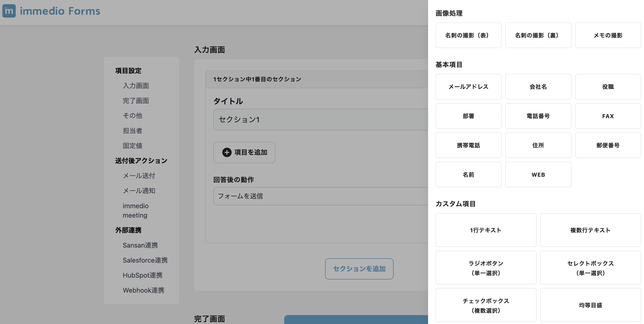Add a セレクトボックス（単一選択） item

click(x=590, y=267)
